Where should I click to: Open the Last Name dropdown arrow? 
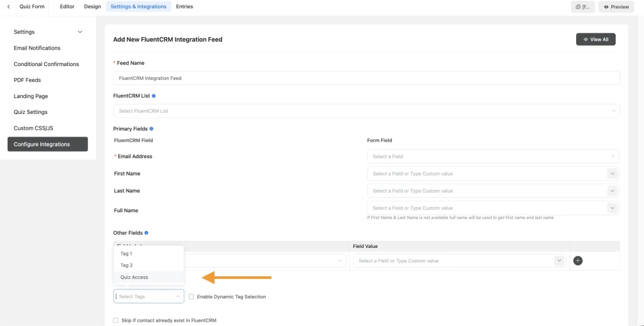pos(613,191)
